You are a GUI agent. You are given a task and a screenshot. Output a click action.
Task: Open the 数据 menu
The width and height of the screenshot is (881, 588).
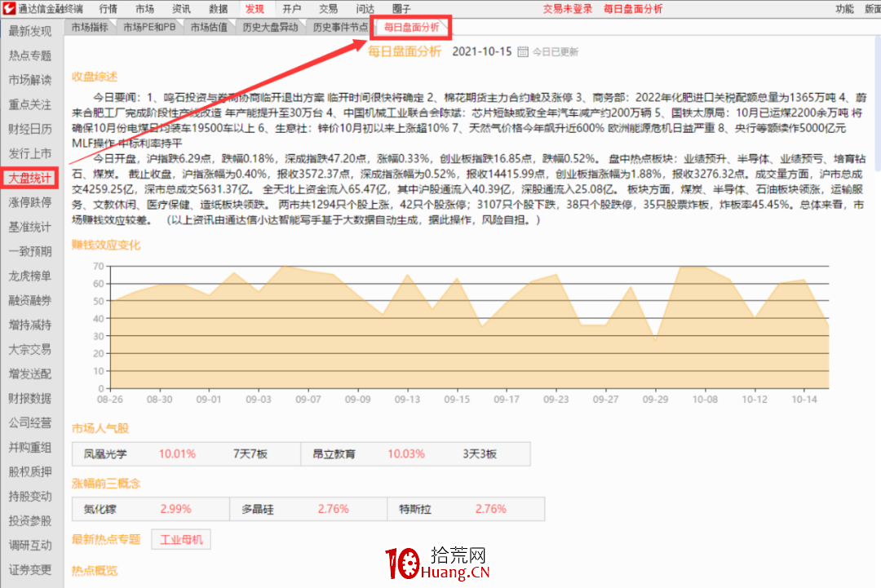pyautogui.click(x=219, y=9)
